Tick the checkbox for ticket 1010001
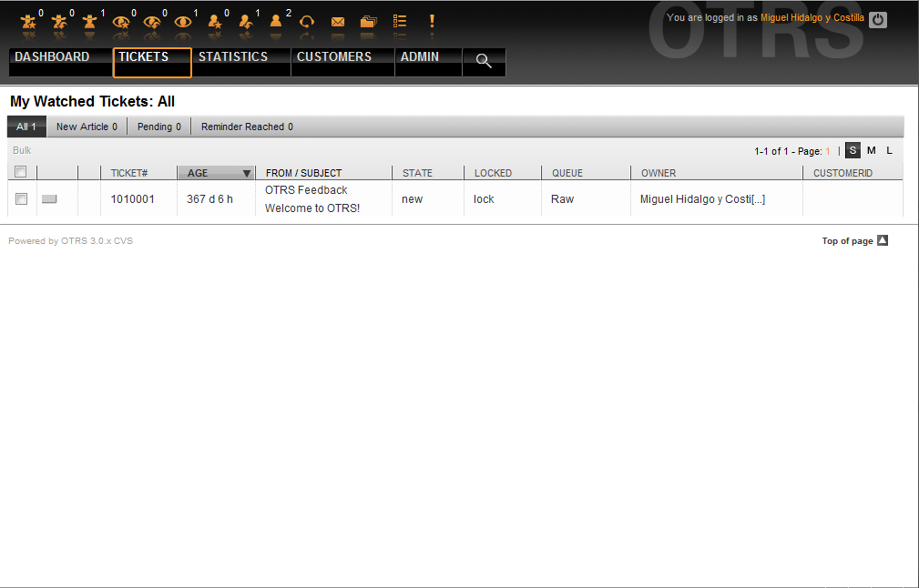 (x=21, y=198)
